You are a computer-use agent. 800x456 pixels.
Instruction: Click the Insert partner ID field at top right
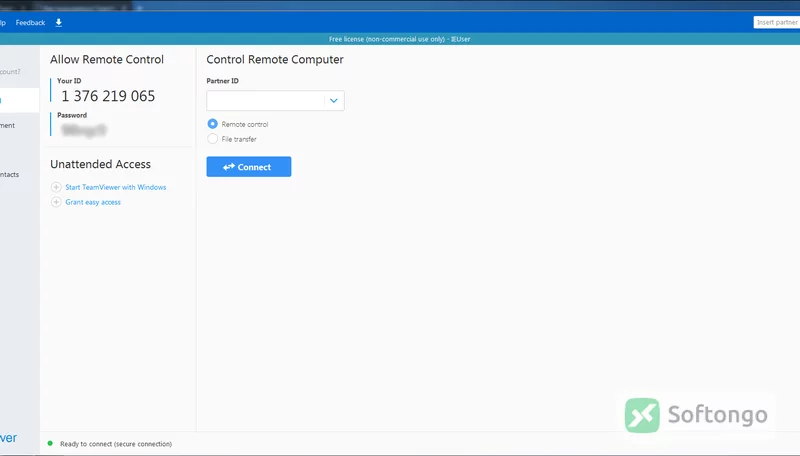click(777, 22)
